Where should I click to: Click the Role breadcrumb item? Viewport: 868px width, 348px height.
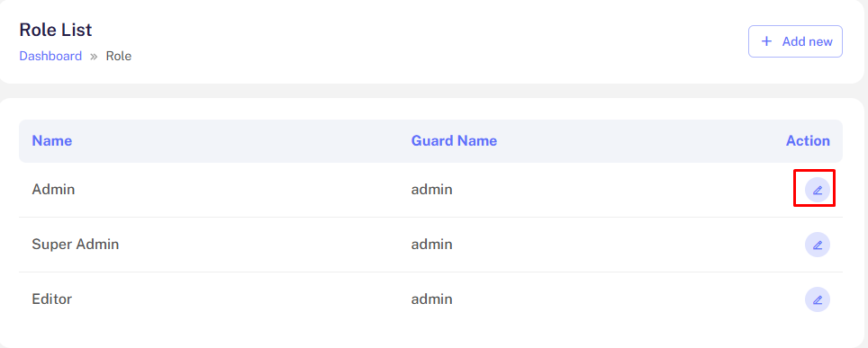click(x=119, y=56)
